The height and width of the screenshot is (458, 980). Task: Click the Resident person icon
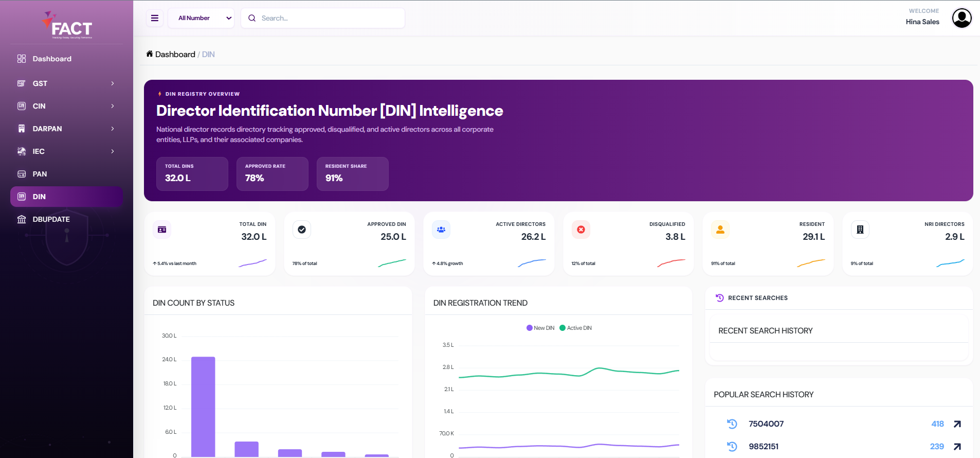pyautogui.click(x=720, y=230)
